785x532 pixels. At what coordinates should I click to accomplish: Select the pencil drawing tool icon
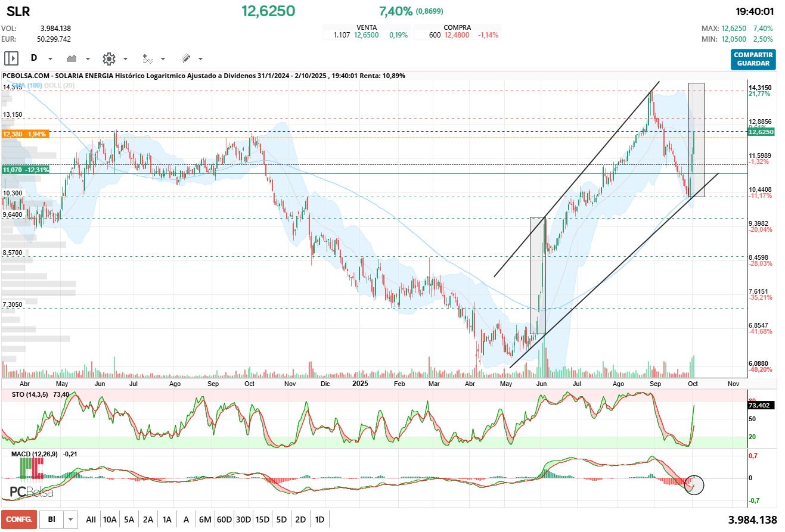(x=185, y=58)
